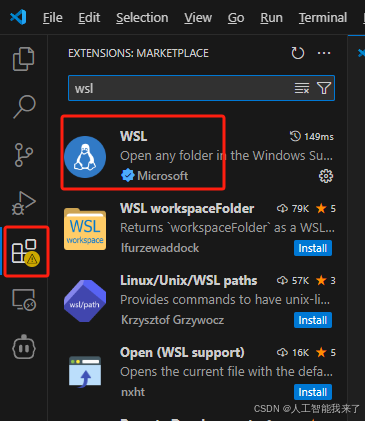The height and width of the screenshot is (421, 365).
Task: Open the Go menu
Action: (x=236, y=17)
